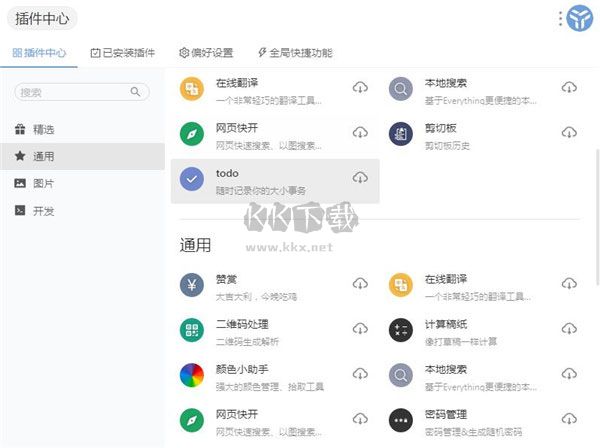600x448 pixels.
Task: Open the 二维码处理 plugin title
Action: point(242,324)
